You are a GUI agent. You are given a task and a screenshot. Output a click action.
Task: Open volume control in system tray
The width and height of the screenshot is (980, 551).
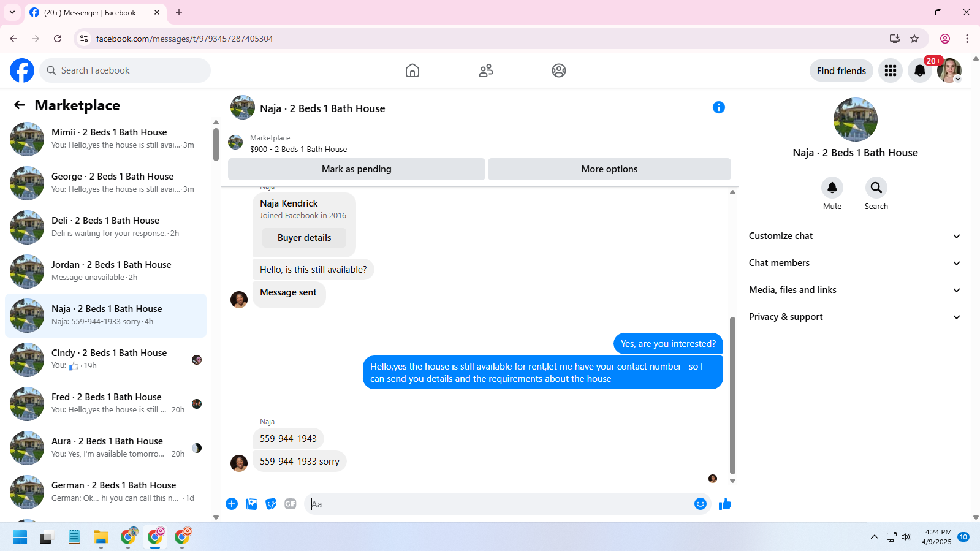click(906, 538)
